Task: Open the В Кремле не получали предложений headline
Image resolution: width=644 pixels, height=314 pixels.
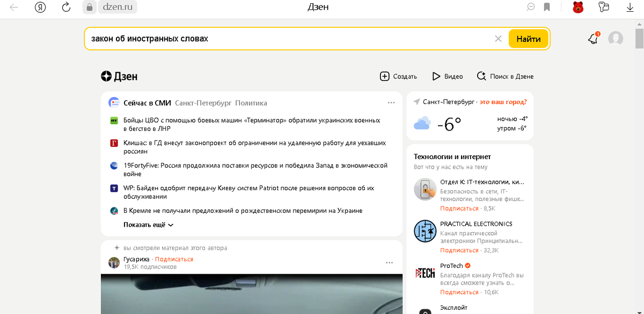Action: click(x=243, y=211)
